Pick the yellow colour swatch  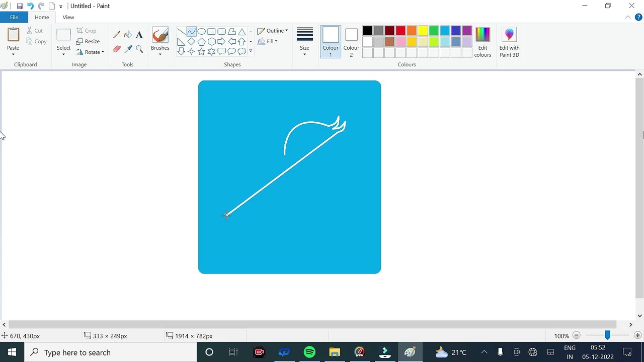point(423,31)
